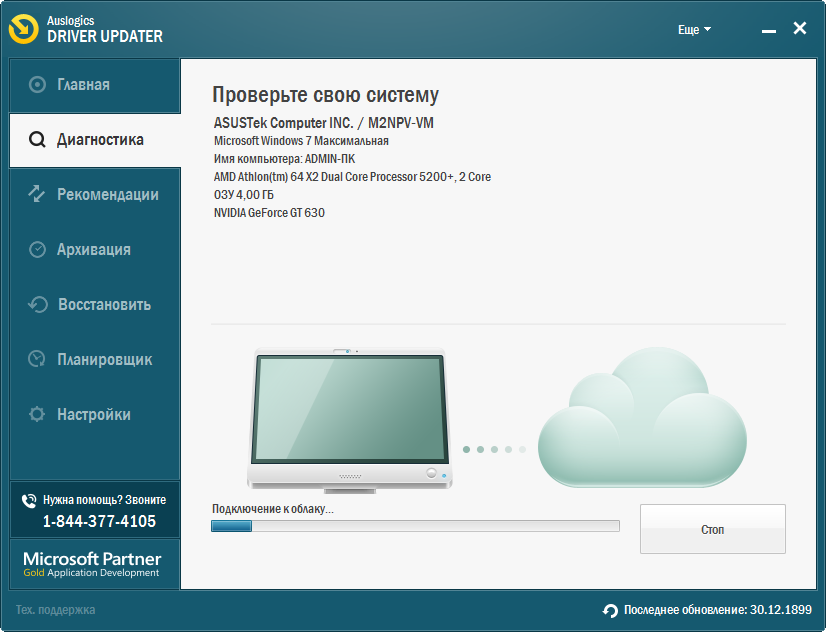
Task: Open the Тех. поддержка link
Action: pos(55,610)
